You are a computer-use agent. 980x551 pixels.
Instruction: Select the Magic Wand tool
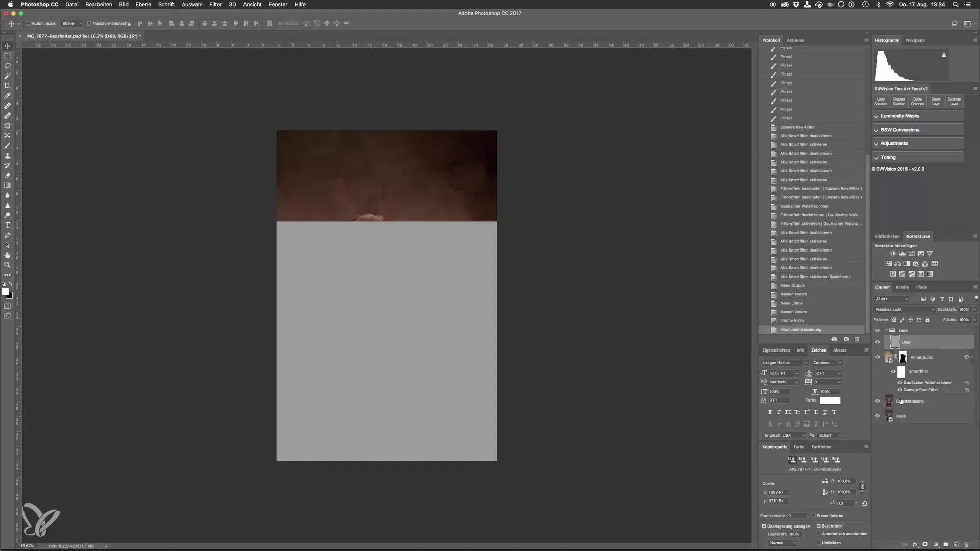click(7, 76)
